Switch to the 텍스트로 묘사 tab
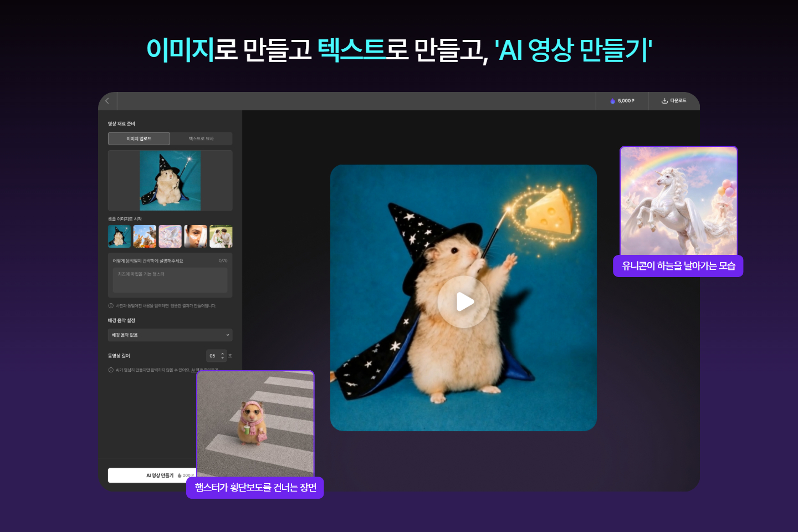 (201, 139)
